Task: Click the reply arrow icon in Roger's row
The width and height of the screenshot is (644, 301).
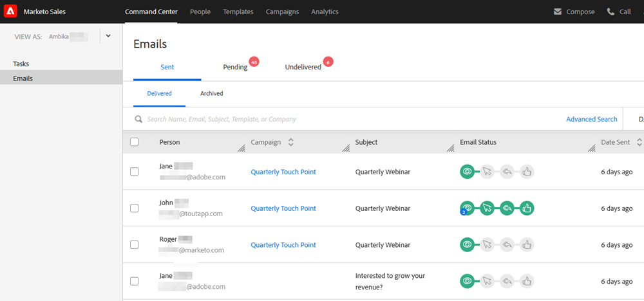Action: pyautogui.click(x=507, y=244)
